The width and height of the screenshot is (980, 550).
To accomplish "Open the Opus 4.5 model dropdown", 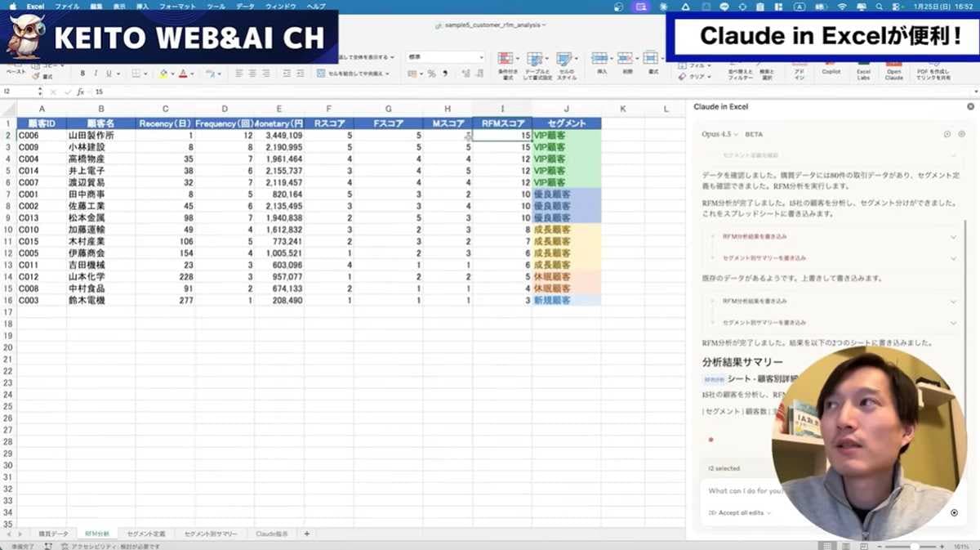I will (720, 134).
